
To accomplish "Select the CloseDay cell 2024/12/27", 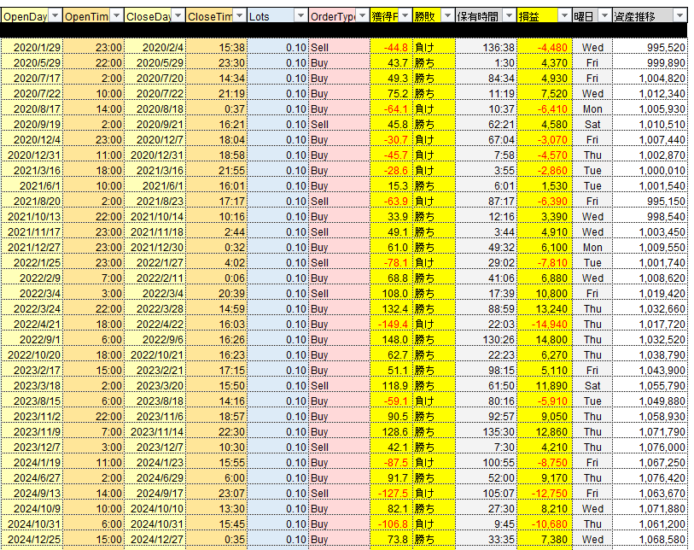I will click(155, 542).
